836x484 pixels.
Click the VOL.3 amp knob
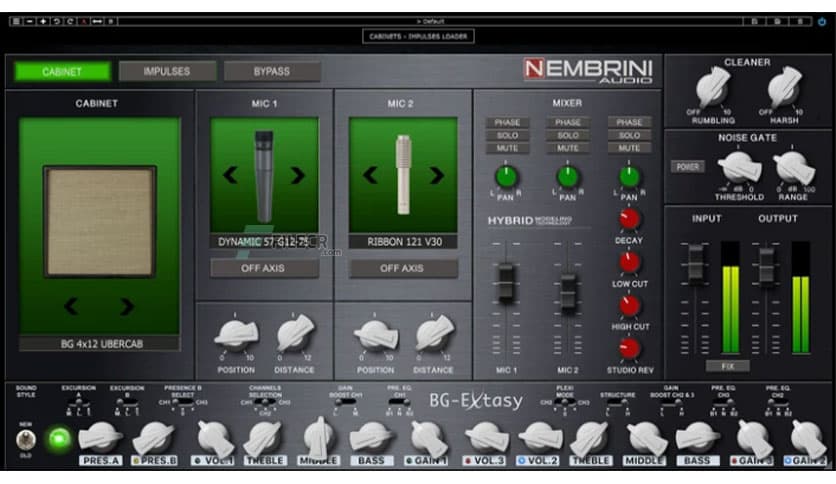486,437
